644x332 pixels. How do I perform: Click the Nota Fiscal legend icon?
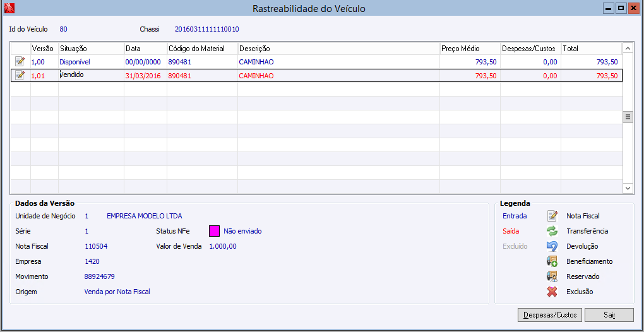552,215
